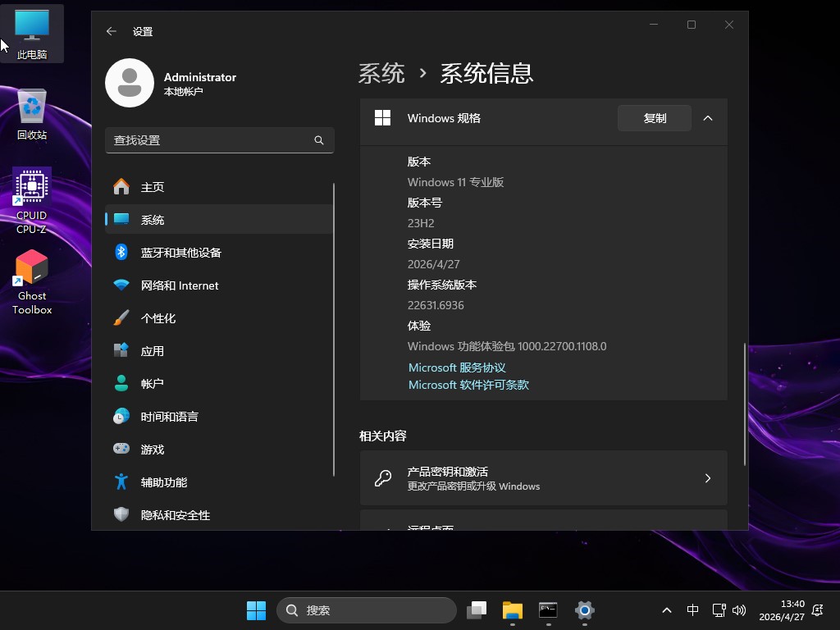The height and width of the screenshot is (630, 840).
Task: Show hidden system tray icons
Action: click(667, 610)
